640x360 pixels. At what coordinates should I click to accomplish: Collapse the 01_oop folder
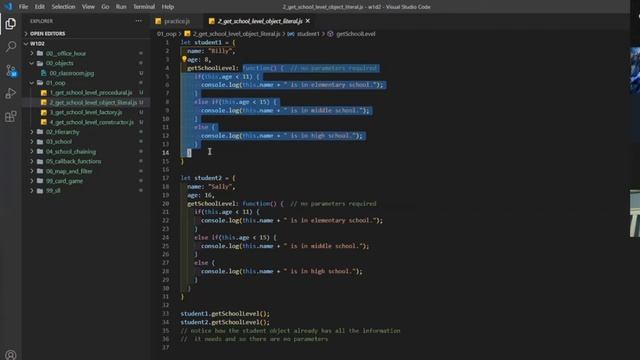coord(86,83)
